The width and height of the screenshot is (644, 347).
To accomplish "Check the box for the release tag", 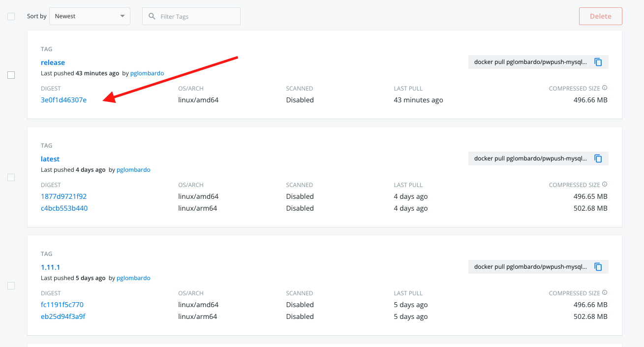I will (11, 75).
